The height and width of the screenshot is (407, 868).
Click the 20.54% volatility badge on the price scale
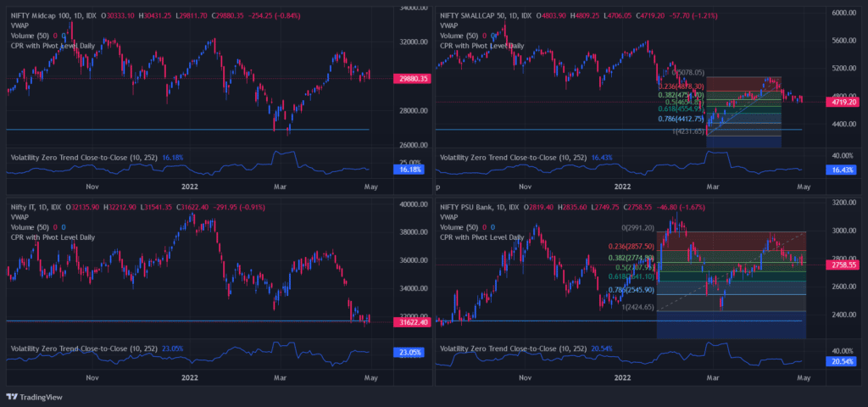tap(840, 361)
